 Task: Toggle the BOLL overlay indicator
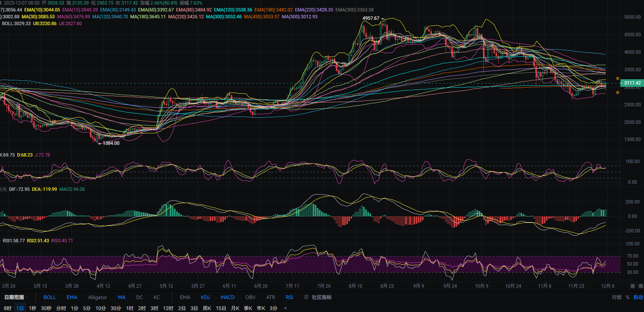[50, 297]
